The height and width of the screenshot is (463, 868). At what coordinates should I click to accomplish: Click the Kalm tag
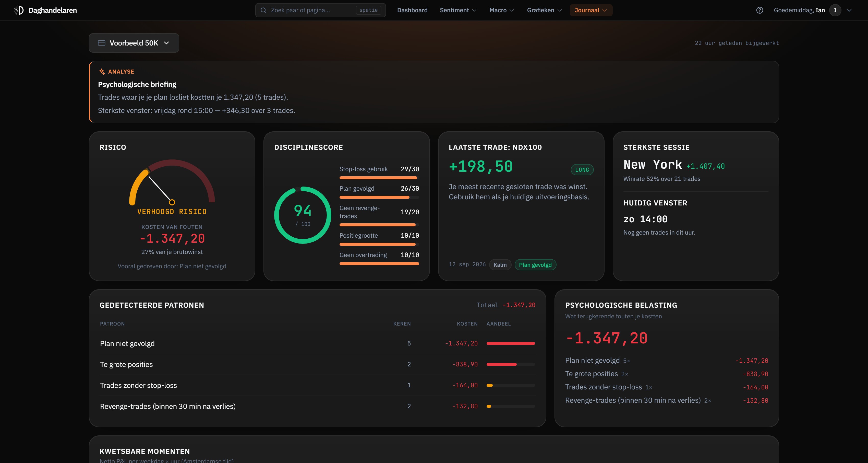point(500,265)
